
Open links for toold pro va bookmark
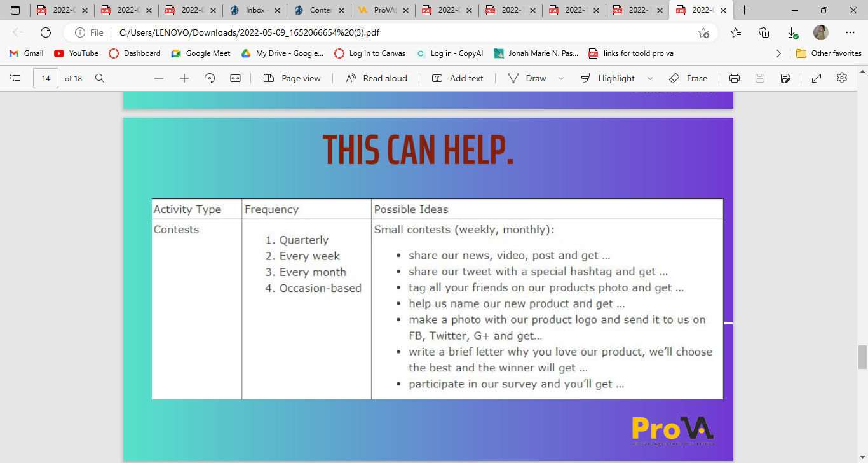[x=631, y=53]
